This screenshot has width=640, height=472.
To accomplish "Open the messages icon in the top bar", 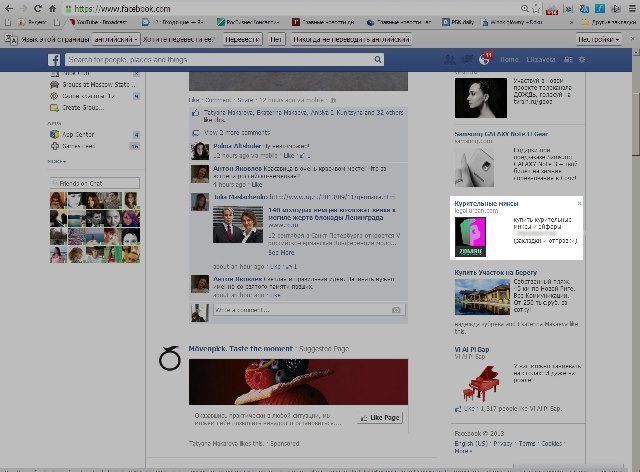I will point(467,60).
